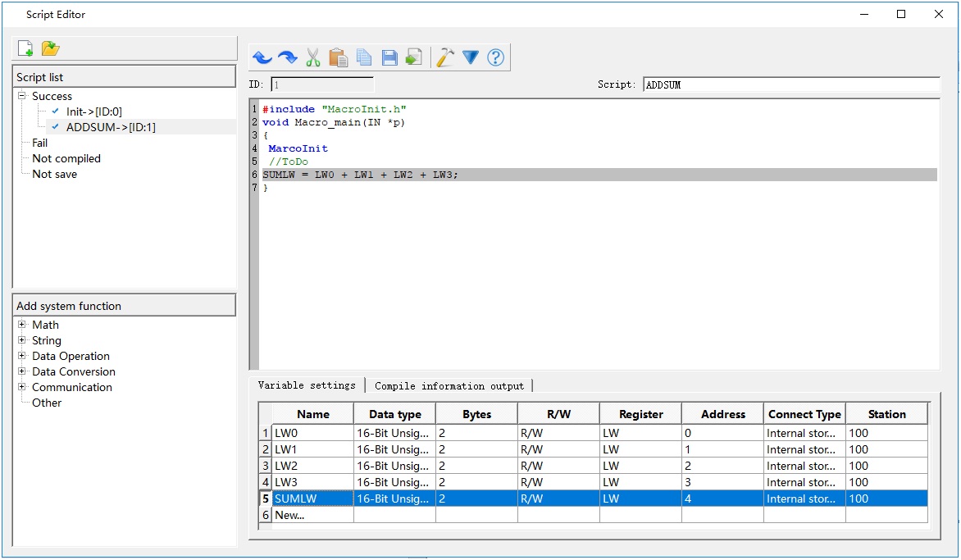Click the hammer compile icon
Image resolution: width=961 pixels, height=560 pixels.
pos(444,57)
